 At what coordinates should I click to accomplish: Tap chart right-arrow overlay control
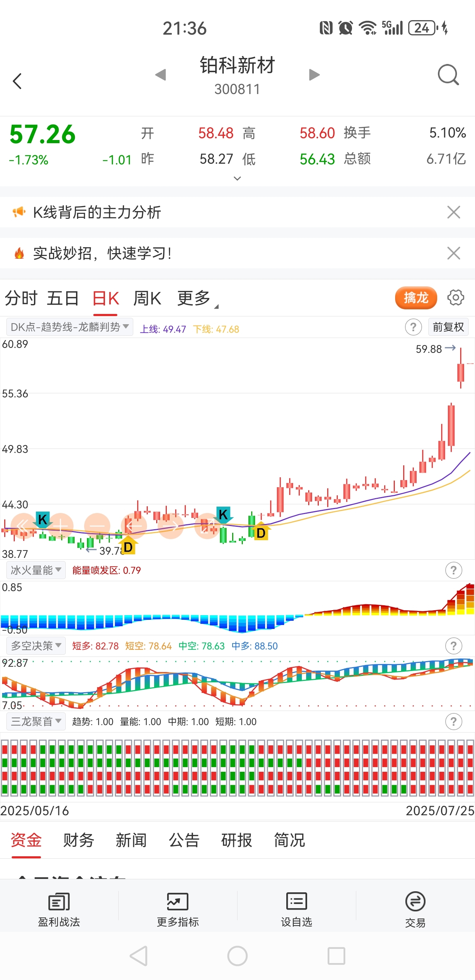170,526
